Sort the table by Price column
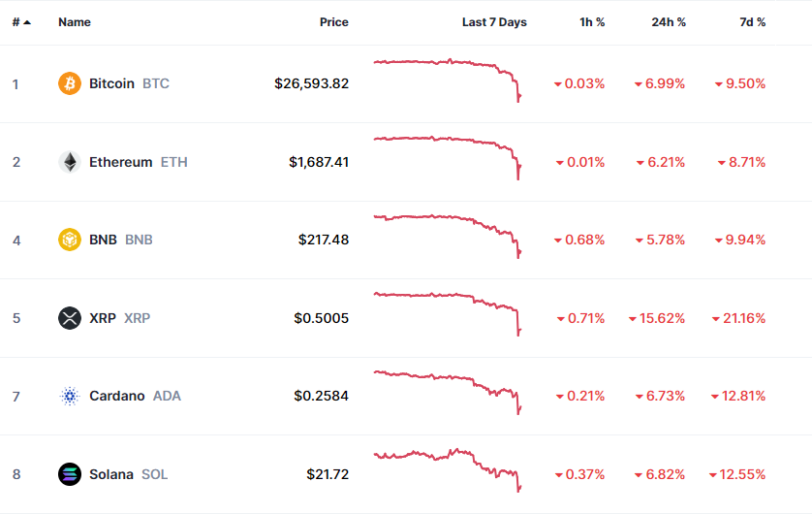 (333, 21)
